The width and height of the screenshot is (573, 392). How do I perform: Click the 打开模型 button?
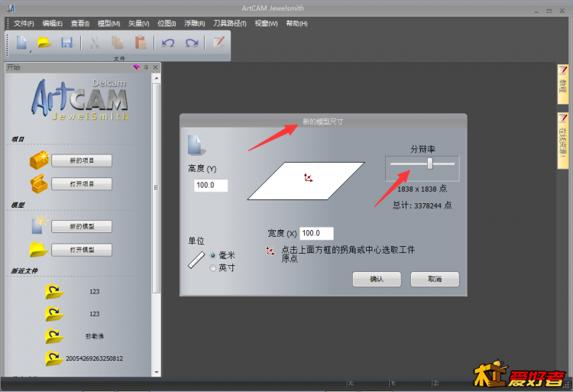[x=82, y=250]
